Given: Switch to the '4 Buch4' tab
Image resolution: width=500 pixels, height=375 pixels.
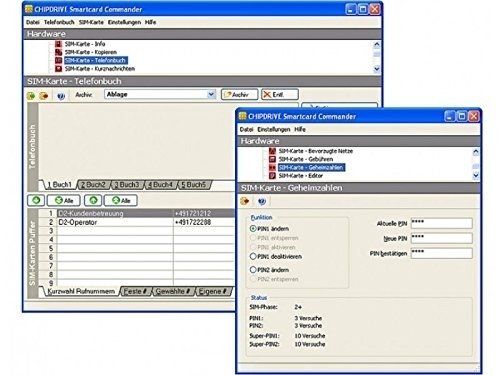Looking at the screenshot, I should coord(160,185).
